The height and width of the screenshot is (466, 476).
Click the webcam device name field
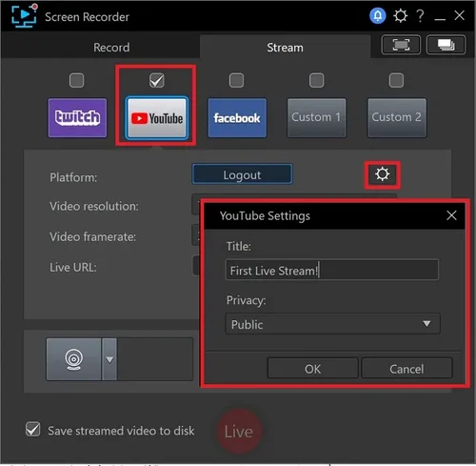click(155, 359)
